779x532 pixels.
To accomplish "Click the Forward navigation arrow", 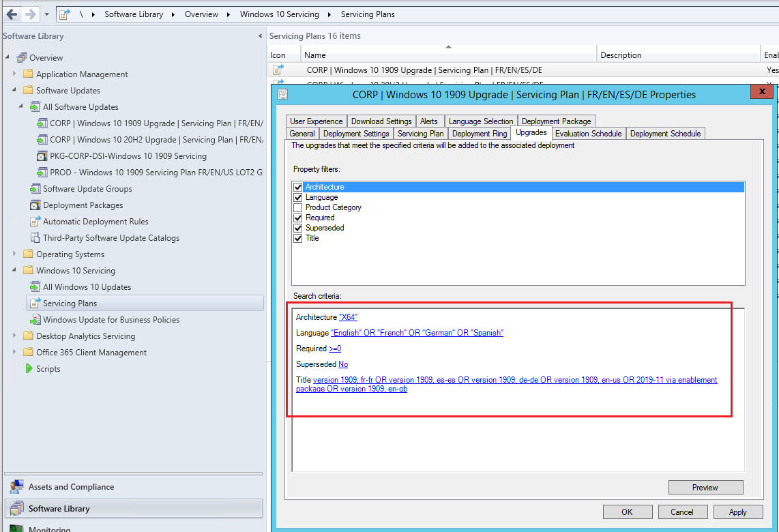I will 31,14.
